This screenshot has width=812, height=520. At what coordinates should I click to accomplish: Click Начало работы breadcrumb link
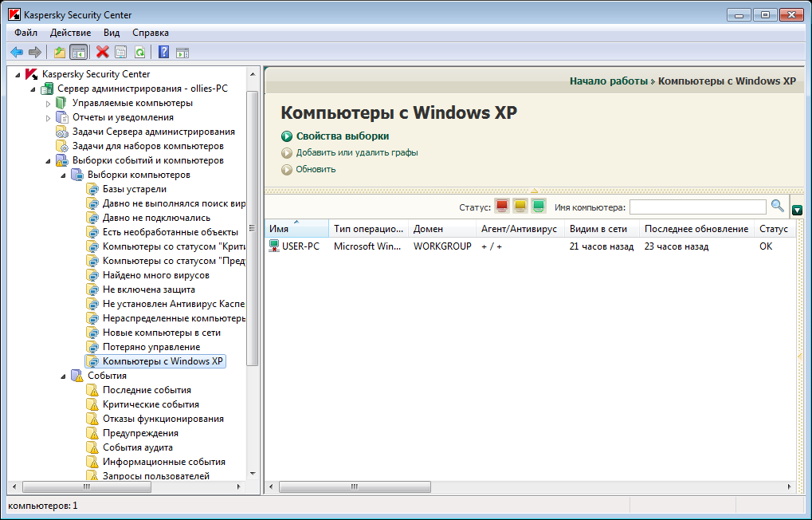(609, 81)
